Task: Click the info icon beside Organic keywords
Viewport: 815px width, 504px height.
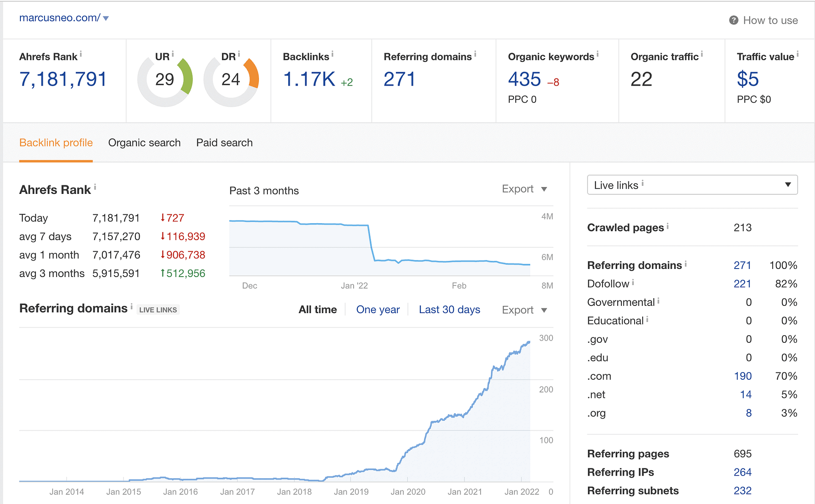Action: [598, 54]
